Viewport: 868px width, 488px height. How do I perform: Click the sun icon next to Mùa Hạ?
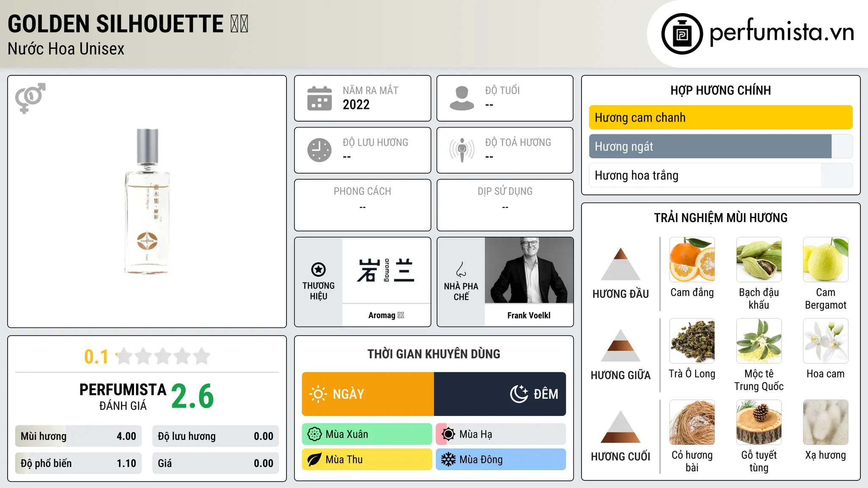448,434
